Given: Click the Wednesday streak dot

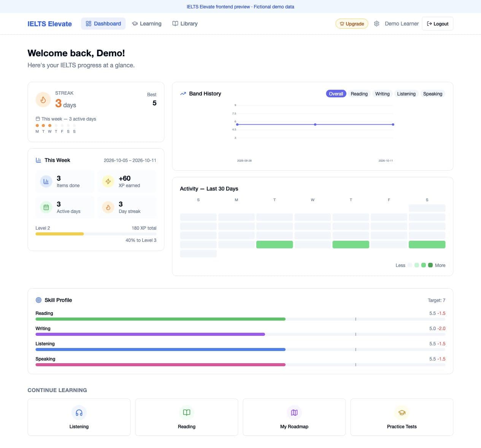Looking at the screenshot, I should (x=50, y=126).
